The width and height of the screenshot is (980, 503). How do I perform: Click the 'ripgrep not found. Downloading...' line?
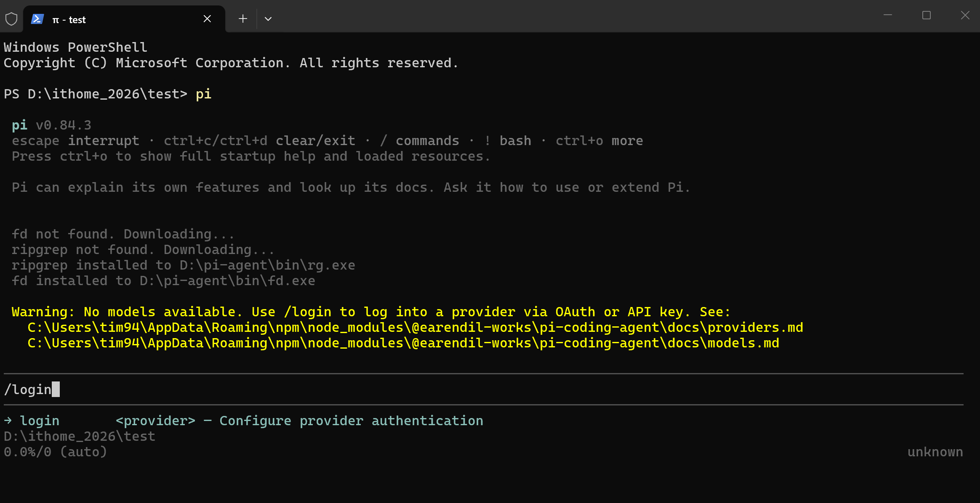pyautogui.click(x=143, y=250)
